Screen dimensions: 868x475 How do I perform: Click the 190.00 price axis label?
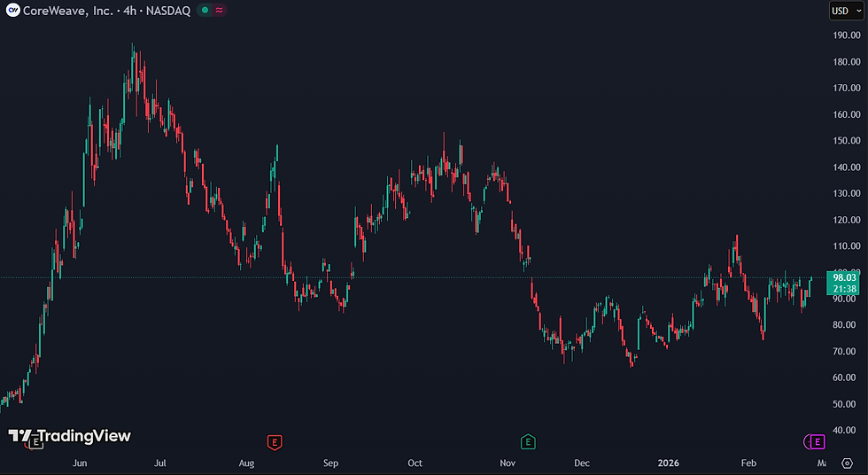click(x=847, y=35)
